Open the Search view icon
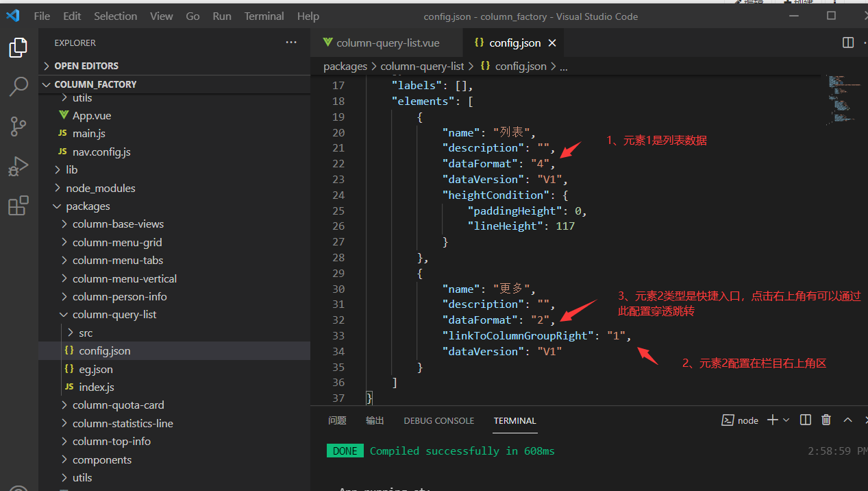This screenshot has height=491, width=868. tap(18, 86)
